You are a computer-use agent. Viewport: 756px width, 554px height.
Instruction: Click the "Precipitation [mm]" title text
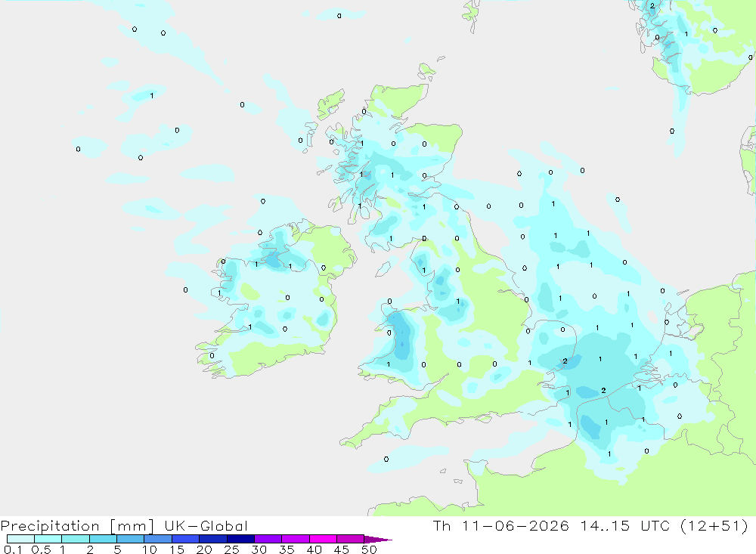click(78, 526)
